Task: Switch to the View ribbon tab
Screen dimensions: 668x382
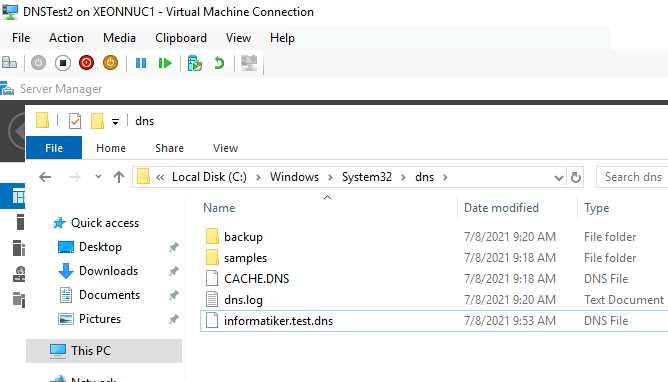Action: (x=225, y=148)
